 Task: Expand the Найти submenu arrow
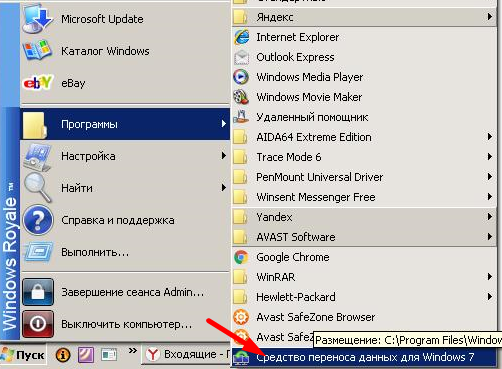coord(224,188)
